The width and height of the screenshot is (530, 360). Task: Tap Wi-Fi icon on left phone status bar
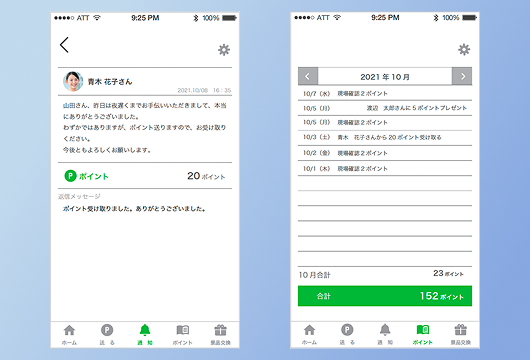[97, 18]
